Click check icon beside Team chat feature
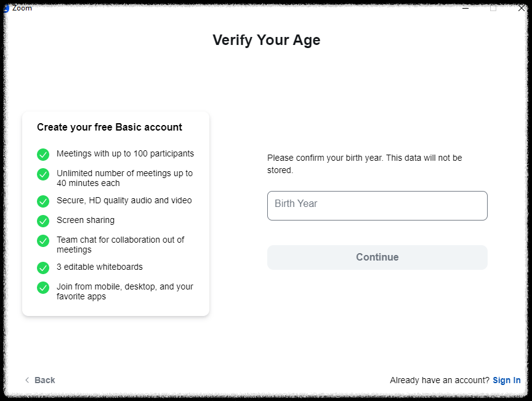 pyautogui.click(x=43, y=241)
